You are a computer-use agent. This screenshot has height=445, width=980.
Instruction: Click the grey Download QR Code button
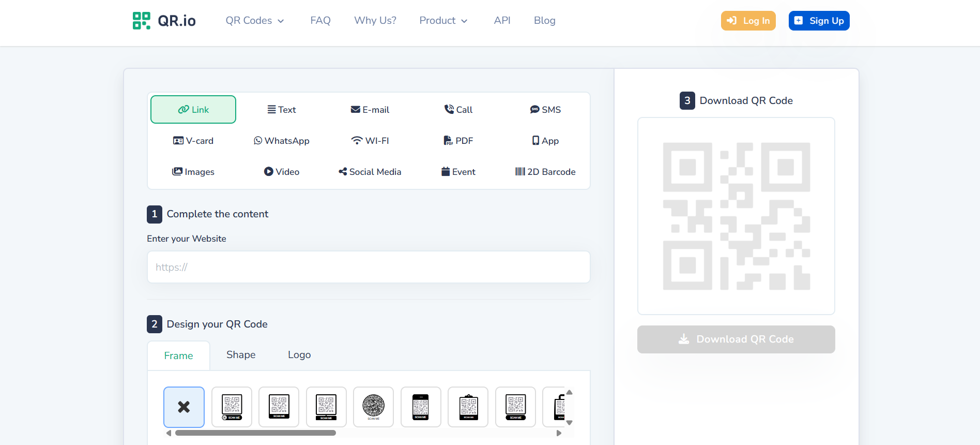pos(736,339)
